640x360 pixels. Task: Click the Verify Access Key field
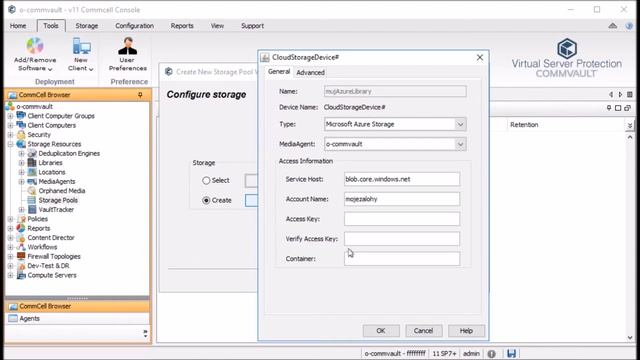pos(402,239)
